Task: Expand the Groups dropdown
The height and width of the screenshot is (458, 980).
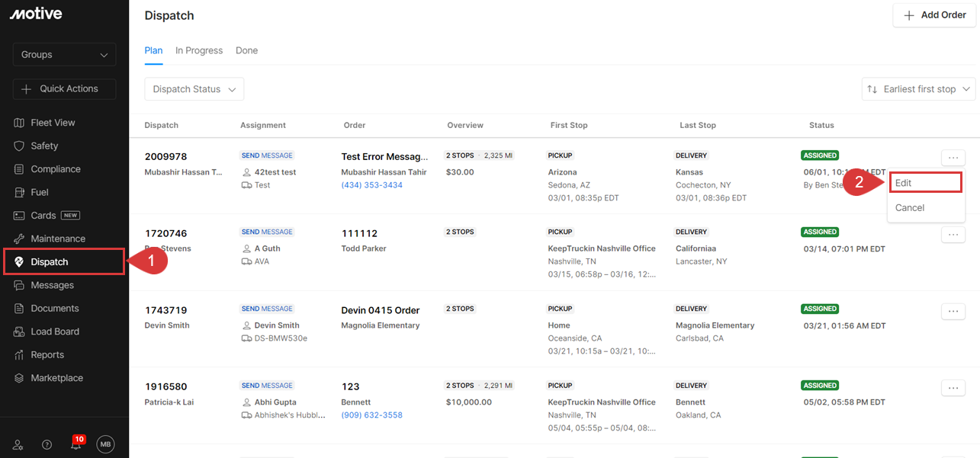Action: point(64,55)
